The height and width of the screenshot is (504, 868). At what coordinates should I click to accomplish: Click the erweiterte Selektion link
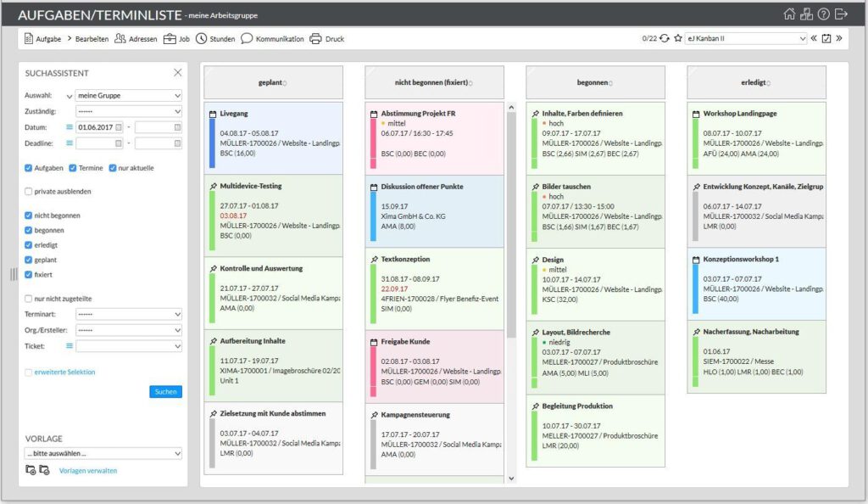click(64, 372)
